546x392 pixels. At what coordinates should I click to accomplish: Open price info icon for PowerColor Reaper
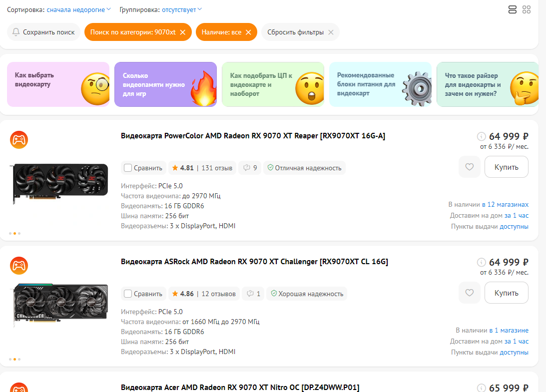click(481, 136)
